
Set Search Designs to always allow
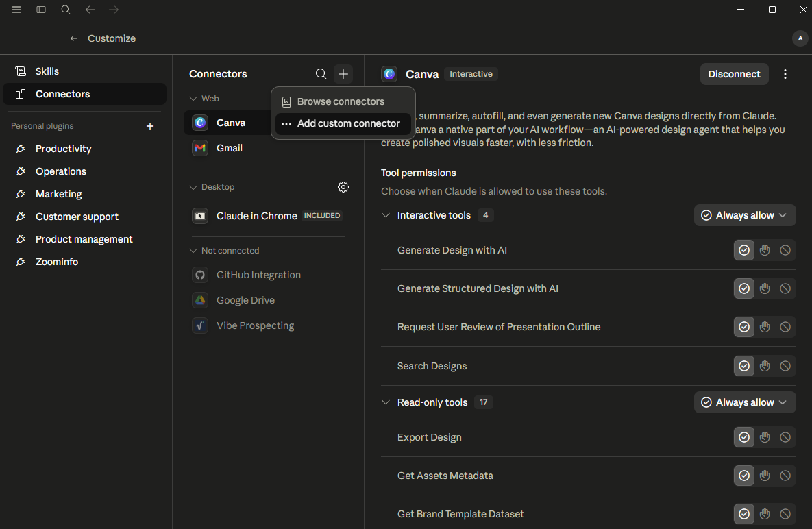(744, 367)
